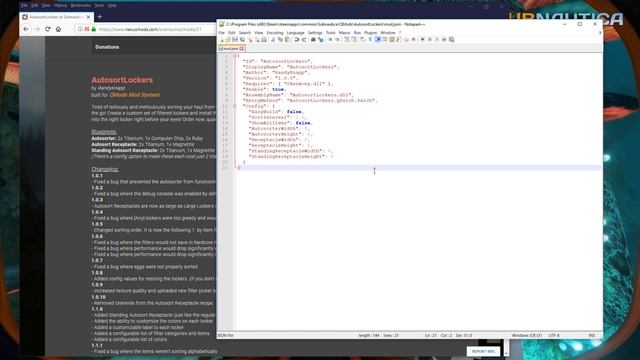Click the Document Map toolbar icon
This screenshot has height=360, width=640.
click(x=392, y=40)
